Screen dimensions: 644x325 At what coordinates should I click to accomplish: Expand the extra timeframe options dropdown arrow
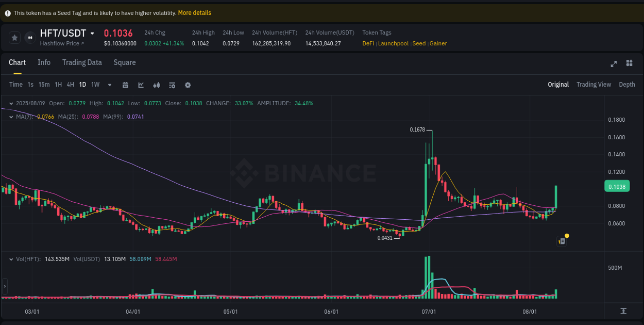109,85
